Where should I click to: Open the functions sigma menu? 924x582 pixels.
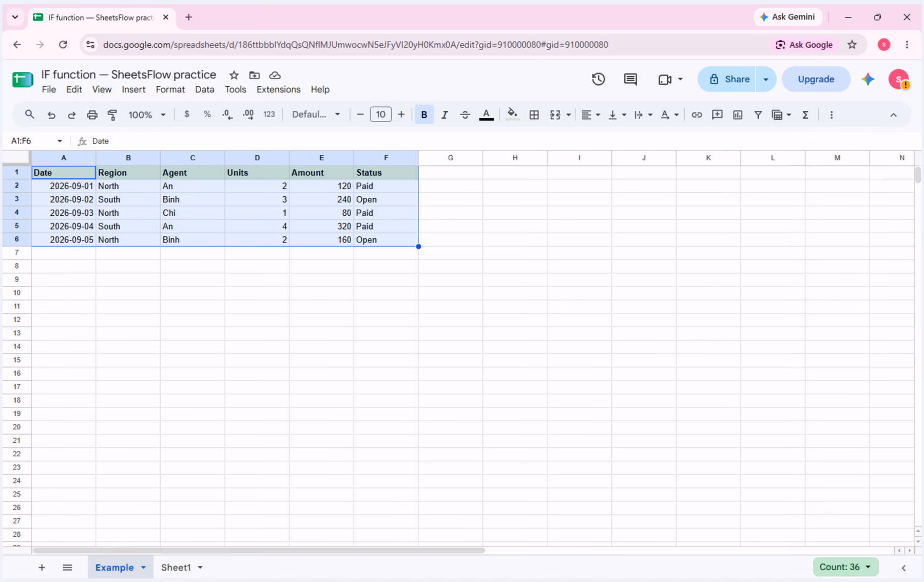pos(805,115)
